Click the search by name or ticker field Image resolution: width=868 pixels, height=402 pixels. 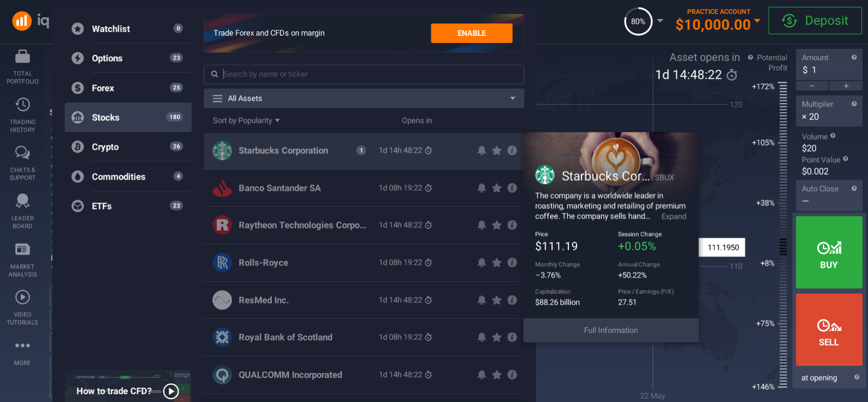pyautogui.click(x=364, y=74)
